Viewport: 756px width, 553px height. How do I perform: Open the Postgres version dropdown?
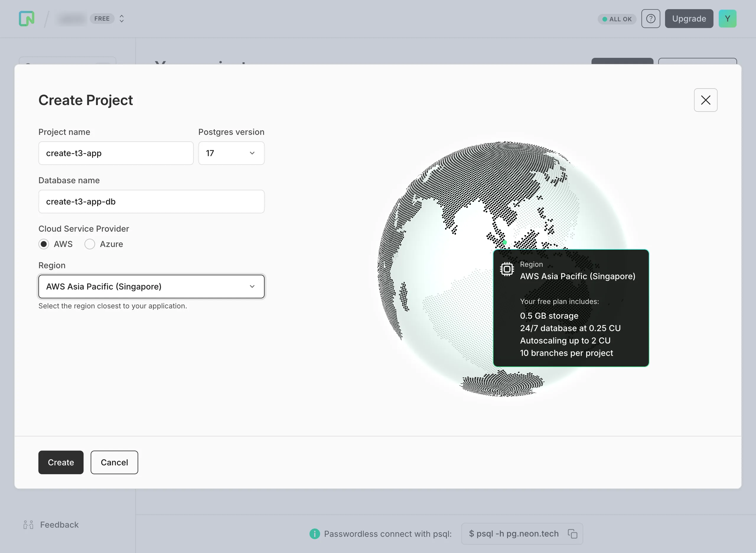click(231, 153)
